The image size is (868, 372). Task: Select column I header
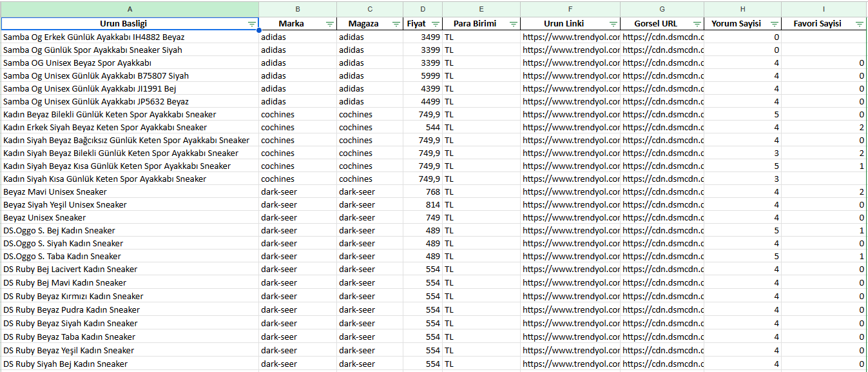coord(824,9)
